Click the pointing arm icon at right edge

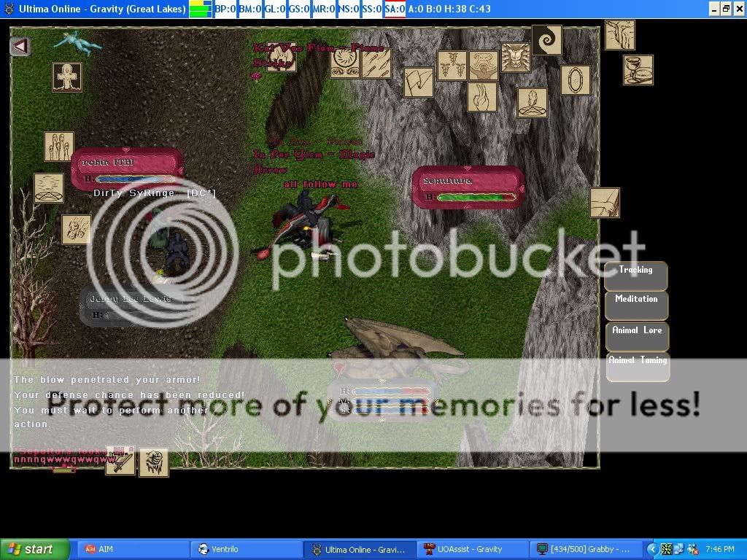(x=605, y=203)
